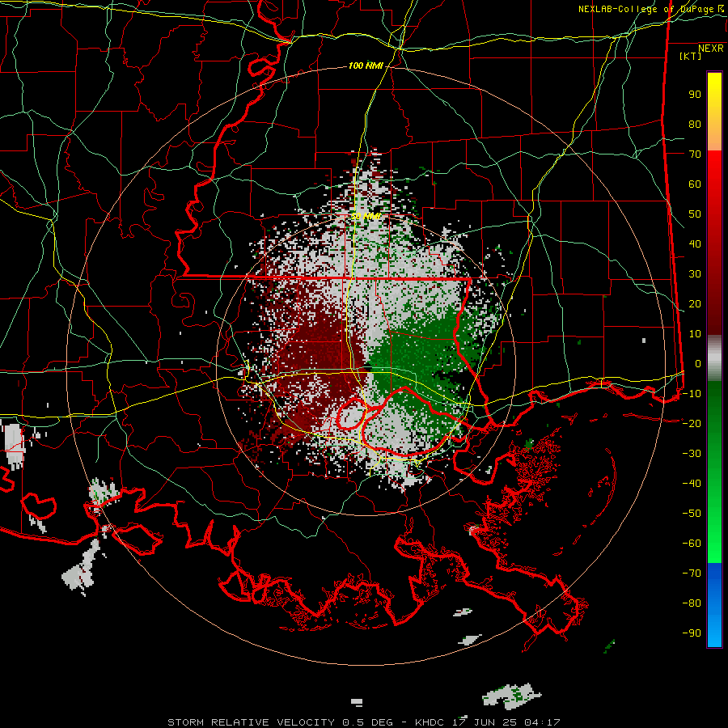Click the 80 value on the velocity scale
Viewport: 728px width, 728px height.
(695, 125)
